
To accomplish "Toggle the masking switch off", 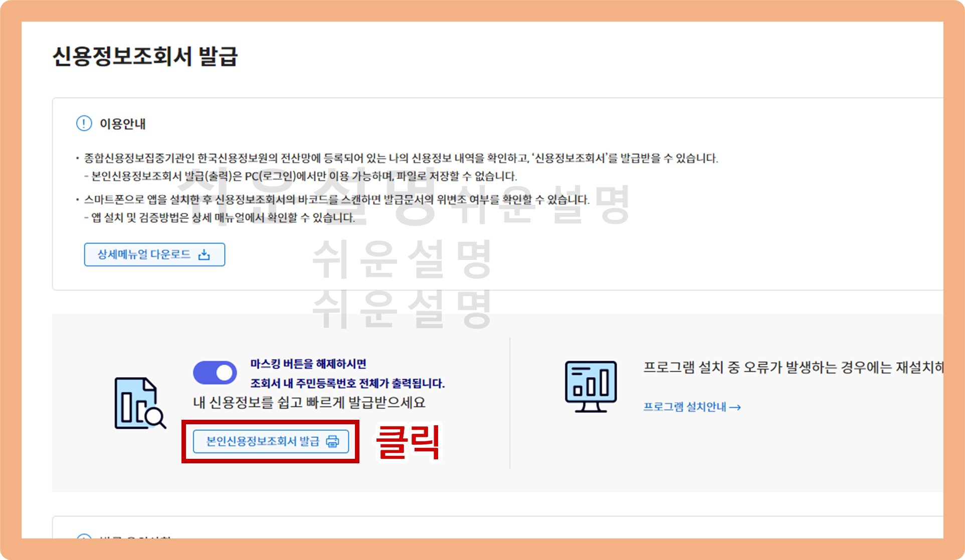I will coord(215,373).
